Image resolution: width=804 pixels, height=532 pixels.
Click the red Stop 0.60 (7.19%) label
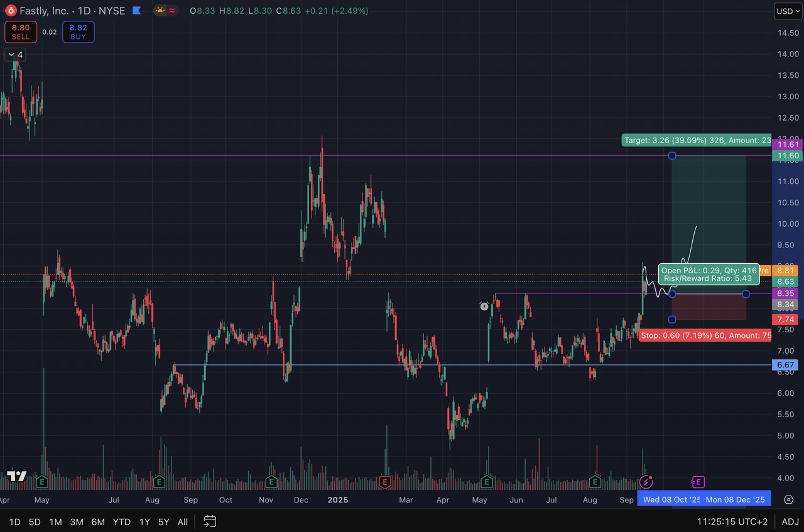(x=705, y=335)
